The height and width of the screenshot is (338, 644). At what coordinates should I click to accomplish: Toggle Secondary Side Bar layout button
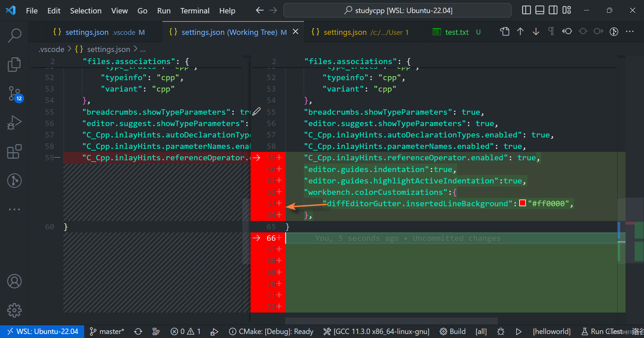point(553,10)
